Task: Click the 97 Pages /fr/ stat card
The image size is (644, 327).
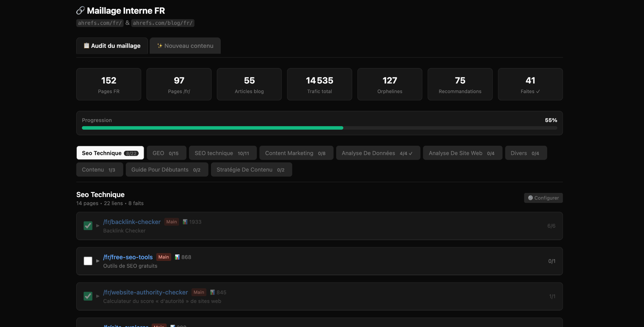Action: tap(179, 84)
